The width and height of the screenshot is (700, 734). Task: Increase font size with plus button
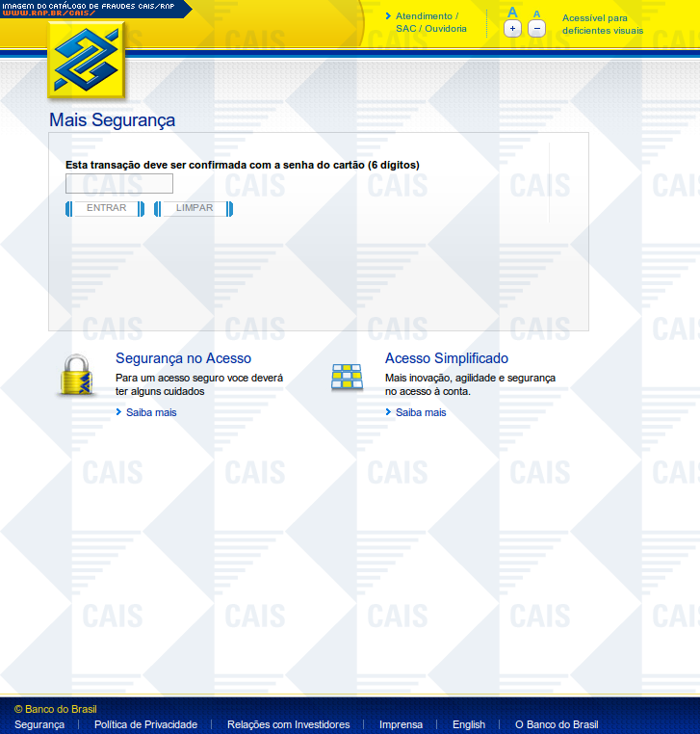tap(512, 29)
